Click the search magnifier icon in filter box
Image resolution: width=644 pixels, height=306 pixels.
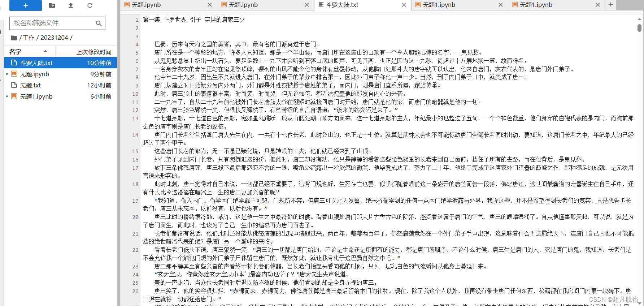pyautogui.click(x=99, y=23)
